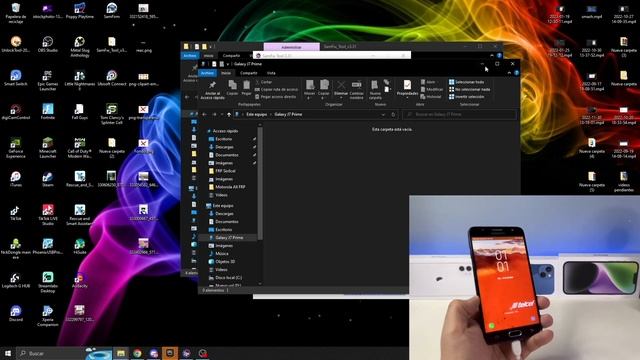Screen dimensions: 640x360
Task: Open the Fortnite desktop icon
Action: [x=48, y=111]
